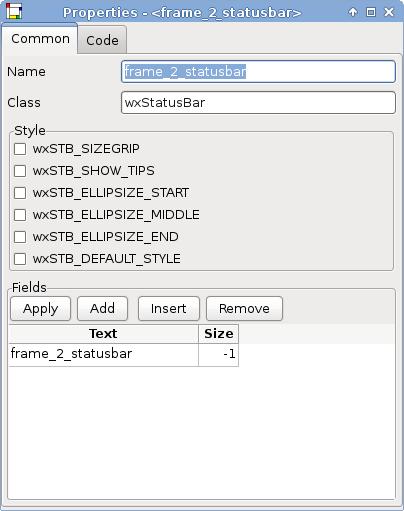Image resolution: width=404 pixels, height=511 pixels.
Task: Enable wxSTB_DEFAULT_STYLE checkbox
Action: 20,259
